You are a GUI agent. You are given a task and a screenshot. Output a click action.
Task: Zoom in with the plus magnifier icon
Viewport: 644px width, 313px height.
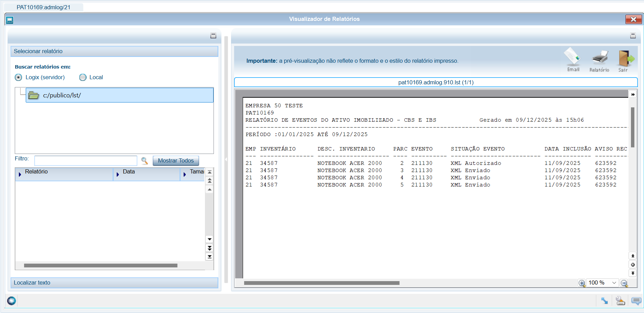pyautogui.click(x=582, y=283)
